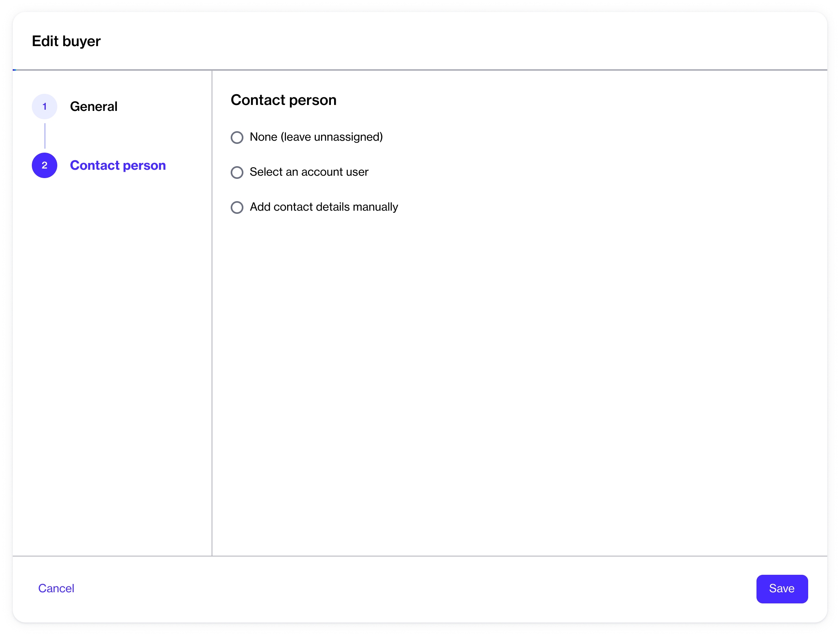Click empty sidebar space below the steps

coord(112,358)
